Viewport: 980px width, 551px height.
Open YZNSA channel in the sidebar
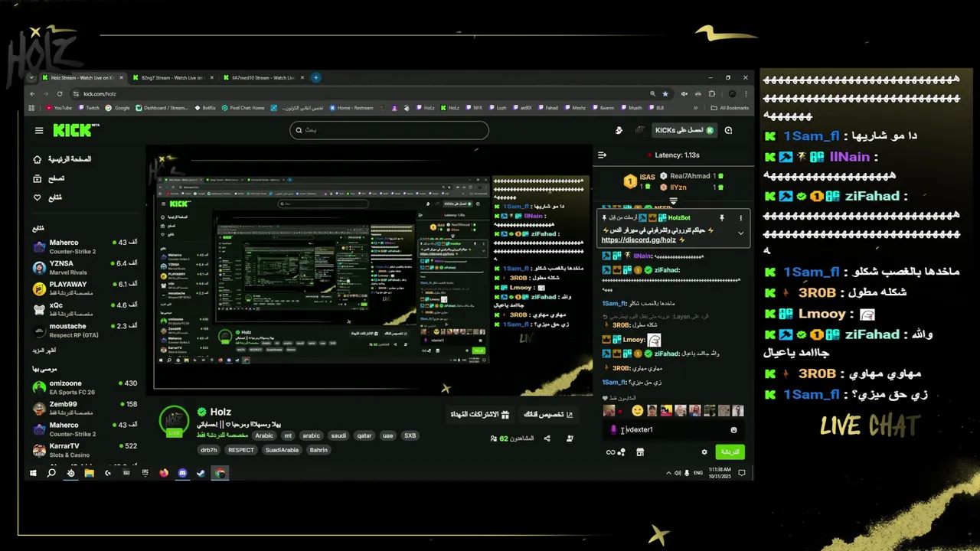pyautogui.click(x=86, y=267)
